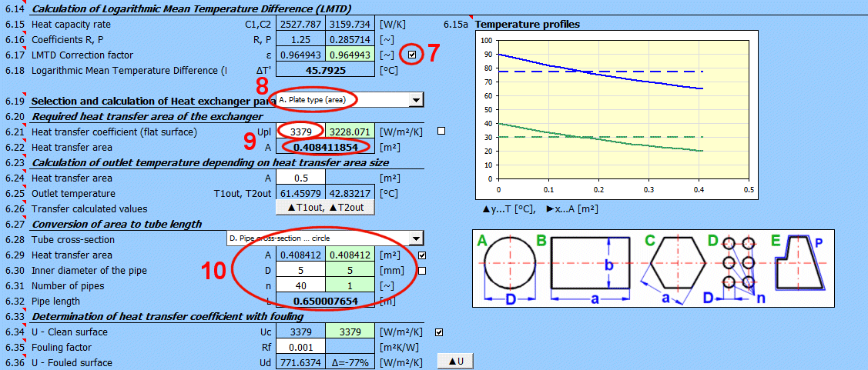Tick the inner diameter of pipe checkbox
This screenshot has height=370, width=868.
click(x=422, y=270)
